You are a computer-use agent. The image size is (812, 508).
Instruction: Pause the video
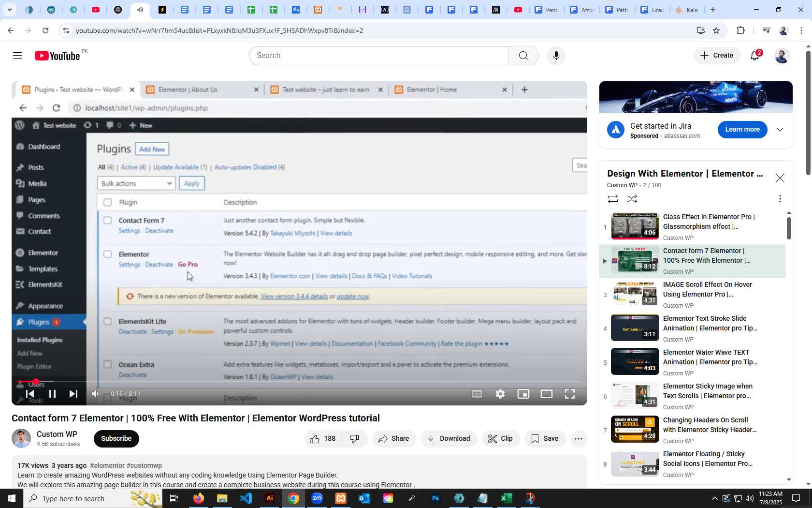tap(52, 394)
